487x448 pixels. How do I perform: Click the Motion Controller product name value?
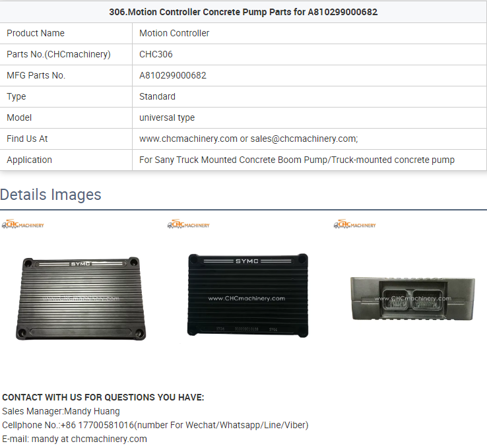[x=174, y=33]
